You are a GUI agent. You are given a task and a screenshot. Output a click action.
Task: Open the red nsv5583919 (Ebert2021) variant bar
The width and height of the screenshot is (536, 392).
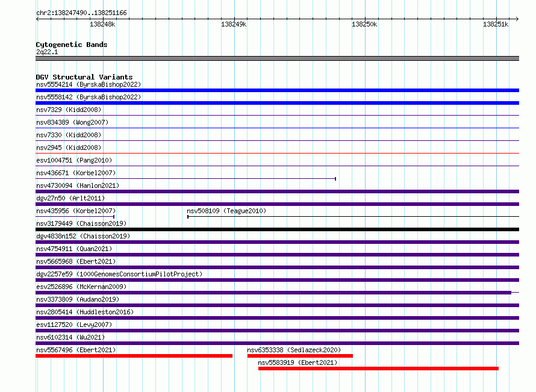tap(378, 369)
